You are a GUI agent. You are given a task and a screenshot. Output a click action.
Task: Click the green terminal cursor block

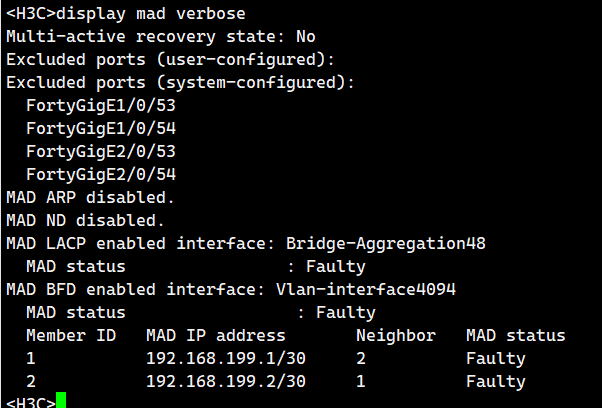coord(61,402)
